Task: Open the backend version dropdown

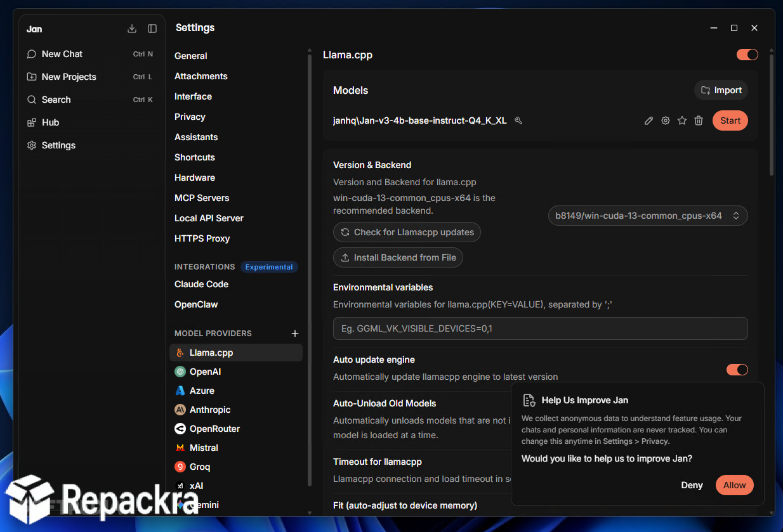Action: point(648,216)
